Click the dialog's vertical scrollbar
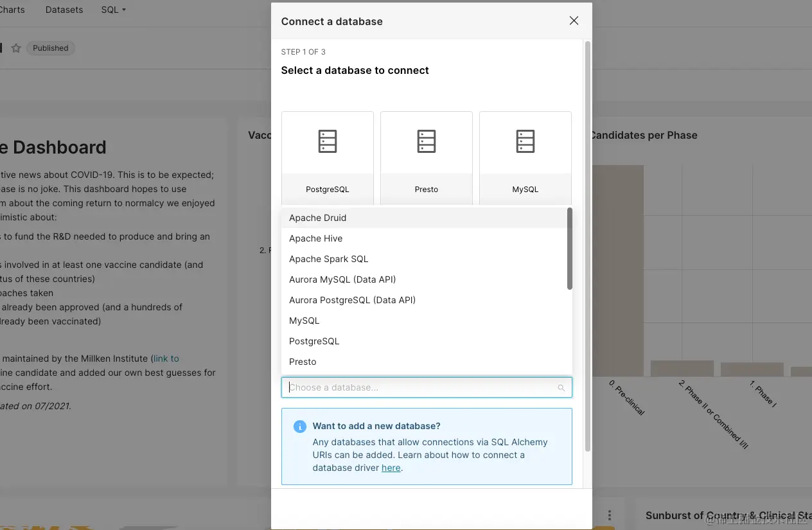Screen dimensions: 812x530 pos(587,246)
